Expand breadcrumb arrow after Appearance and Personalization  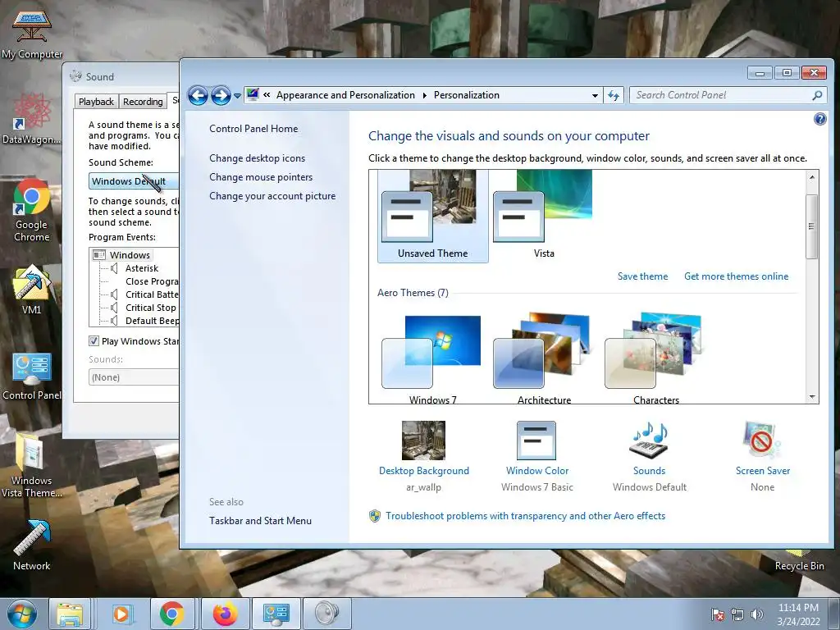[424, 95]
